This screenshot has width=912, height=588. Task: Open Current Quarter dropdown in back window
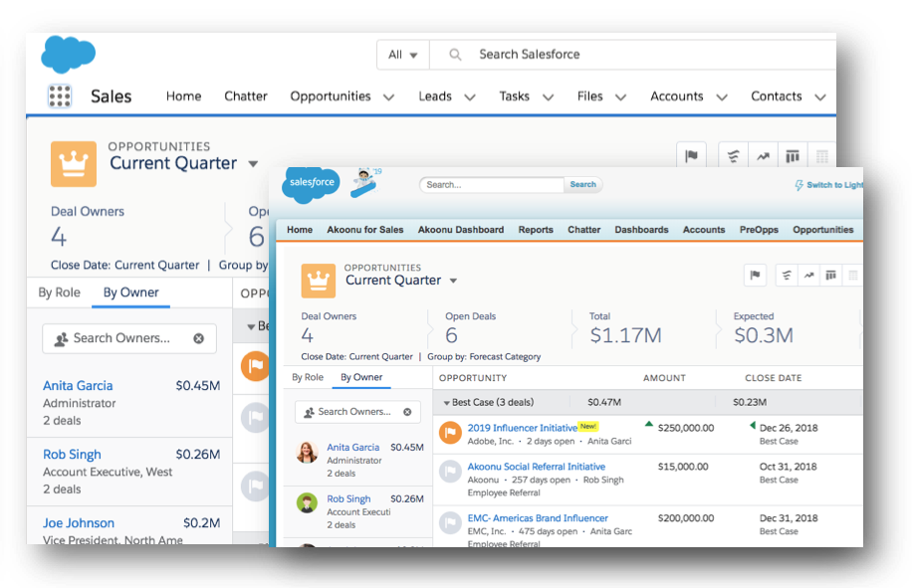(x=253, y=164)
